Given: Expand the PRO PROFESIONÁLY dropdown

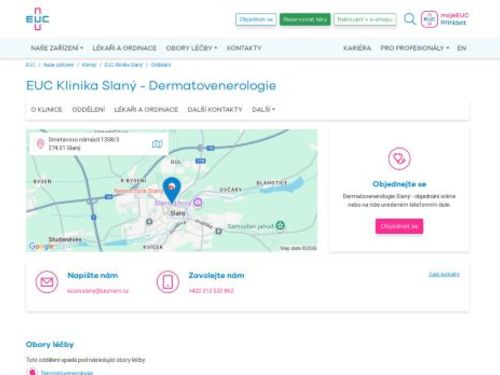Looking at the screenshot, I should point(415,48).
